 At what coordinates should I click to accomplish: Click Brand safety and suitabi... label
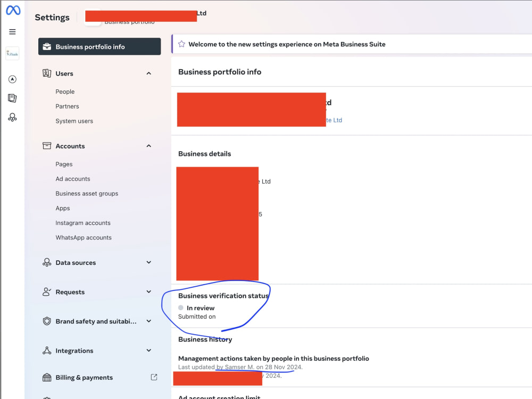point(96,321)
